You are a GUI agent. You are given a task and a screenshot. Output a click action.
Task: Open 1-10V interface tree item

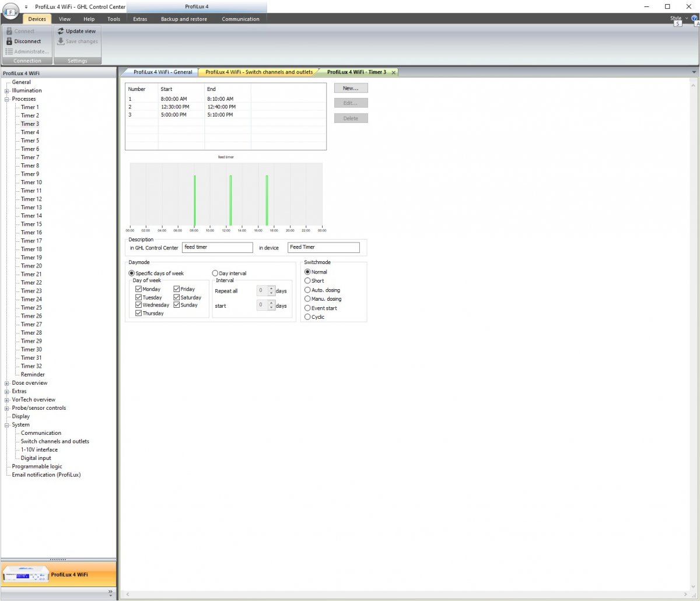tap(39, 450)
